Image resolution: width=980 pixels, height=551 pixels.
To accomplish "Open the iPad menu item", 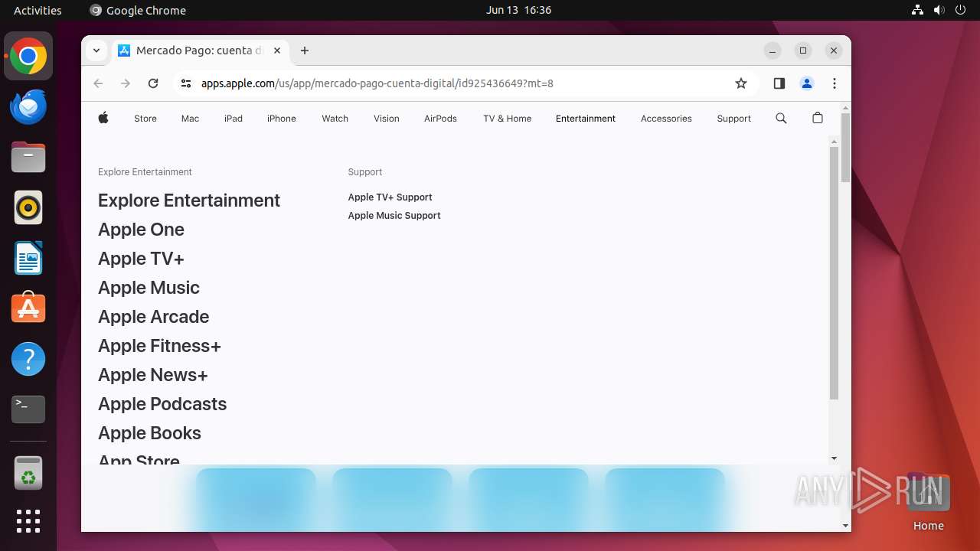I will pyautogui.click(x=234, y=119).
